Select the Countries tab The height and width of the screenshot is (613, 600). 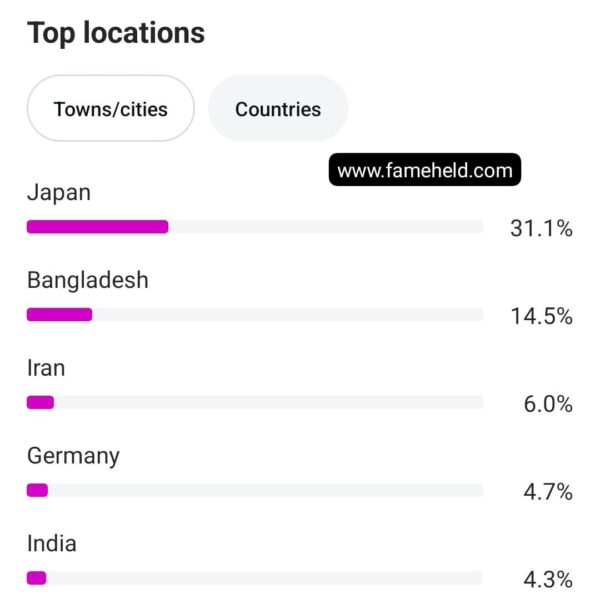[x=278, y=109]
